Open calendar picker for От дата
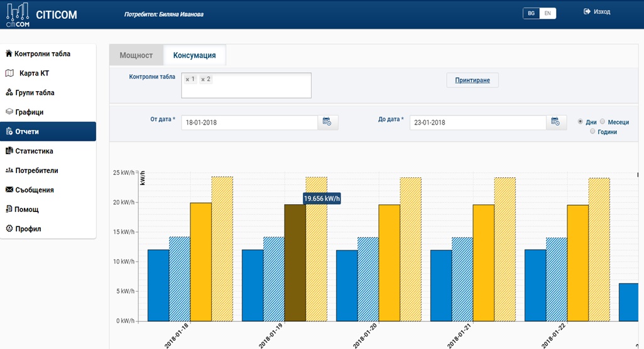Viewport: 644px width, 349px height. [x=327, y=122]
